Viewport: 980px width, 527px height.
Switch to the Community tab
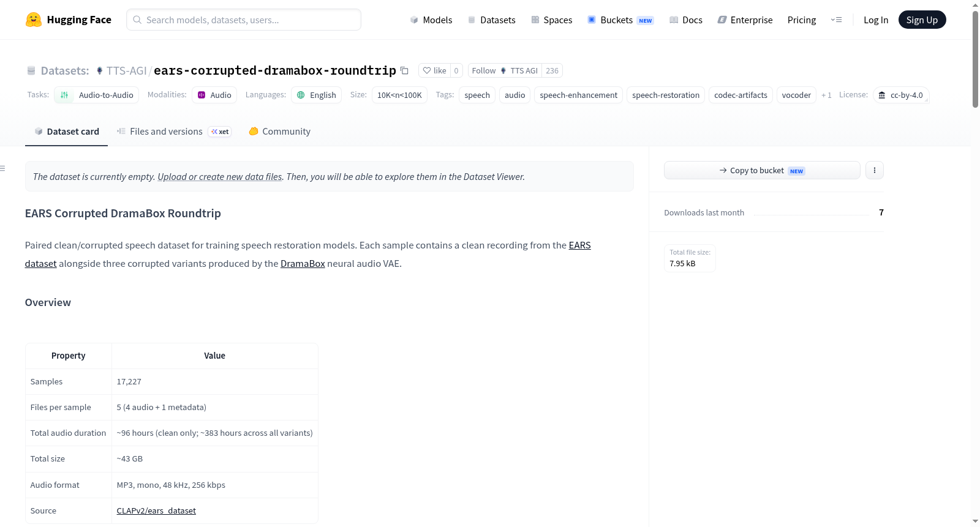click(x=280, y=132)
